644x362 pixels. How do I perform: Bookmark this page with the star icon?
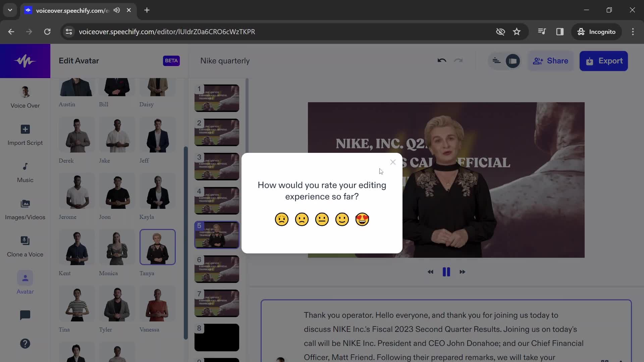[x=517, y=32]
